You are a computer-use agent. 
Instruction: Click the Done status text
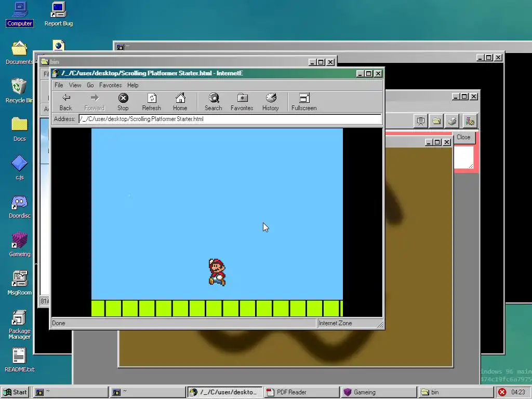(x=58, y=323)
